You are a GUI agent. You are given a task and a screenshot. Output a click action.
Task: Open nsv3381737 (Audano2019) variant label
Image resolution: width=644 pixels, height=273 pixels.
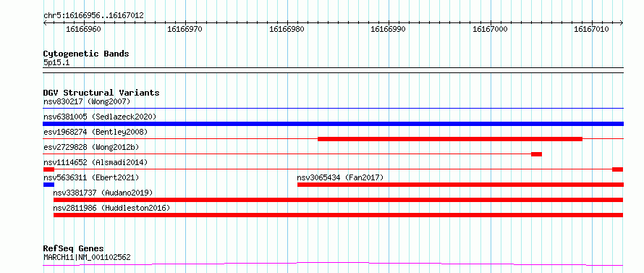103,193
